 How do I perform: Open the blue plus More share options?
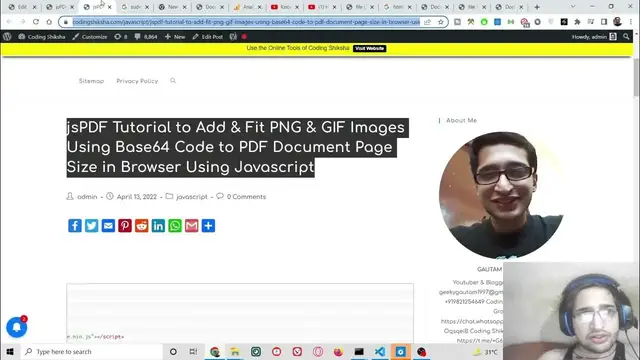[208, 226]
